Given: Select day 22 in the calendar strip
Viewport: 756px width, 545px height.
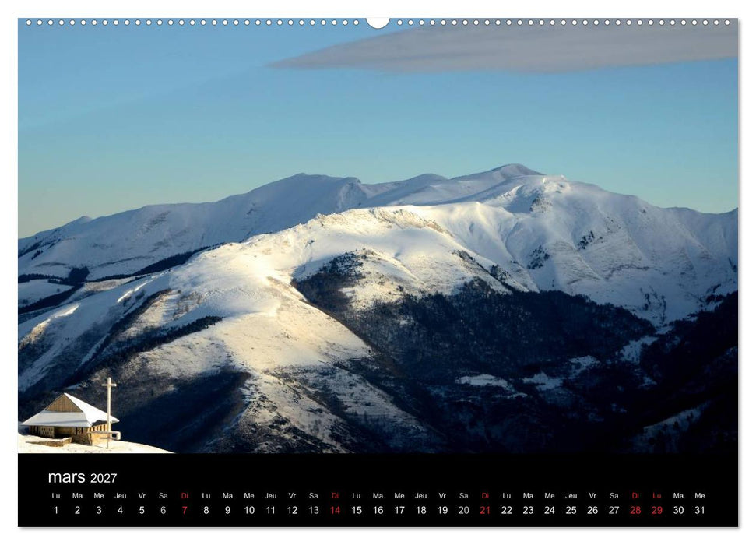Looking at the screenshot, I should [507, 510].
